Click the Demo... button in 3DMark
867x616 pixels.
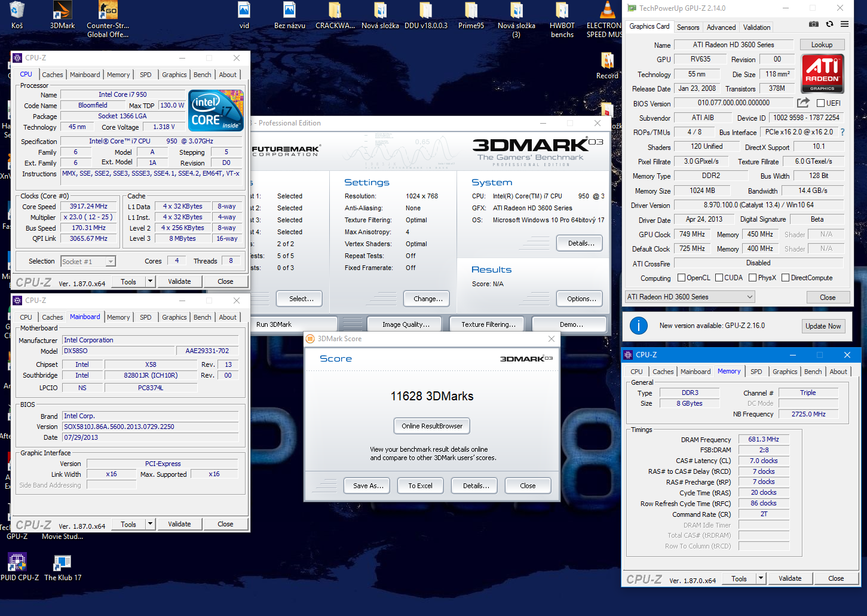pyautogui.click(x=571, y=324)
